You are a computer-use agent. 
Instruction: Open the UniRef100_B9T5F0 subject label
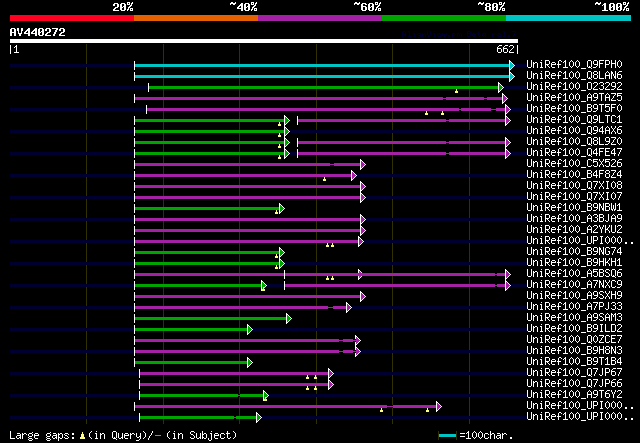point(574,109)
